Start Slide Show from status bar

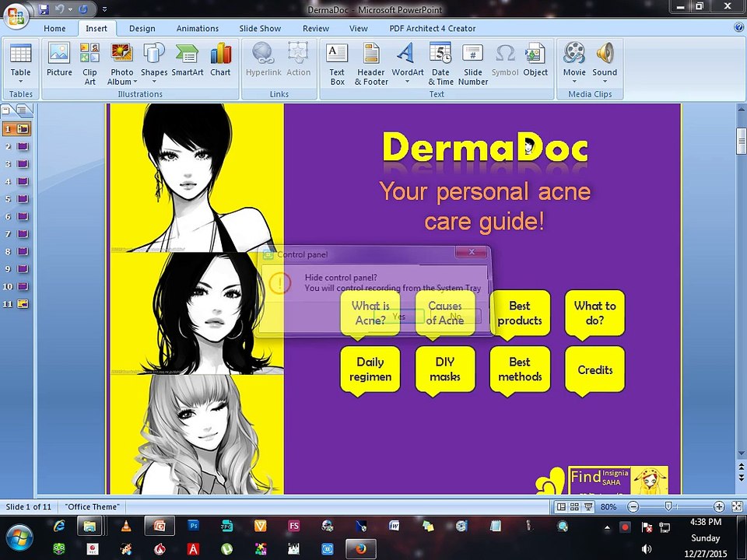click(x=588, y=506)
